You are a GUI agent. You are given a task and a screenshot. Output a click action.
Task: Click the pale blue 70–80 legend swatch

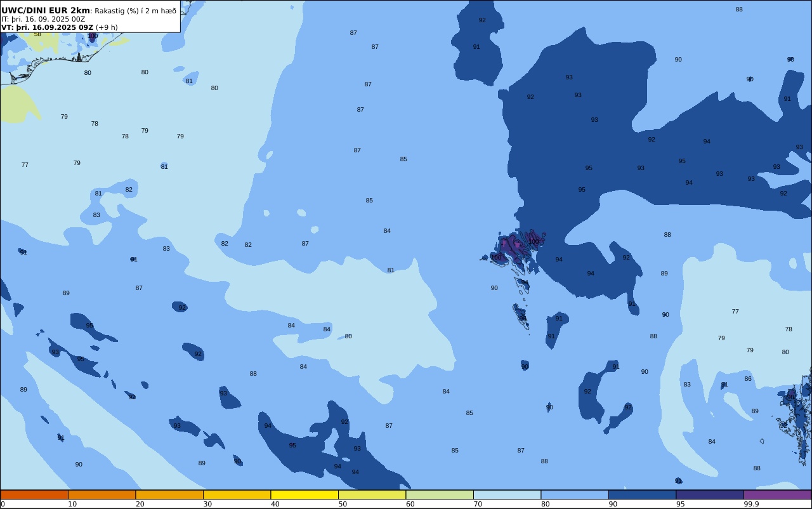coord(507,494)
